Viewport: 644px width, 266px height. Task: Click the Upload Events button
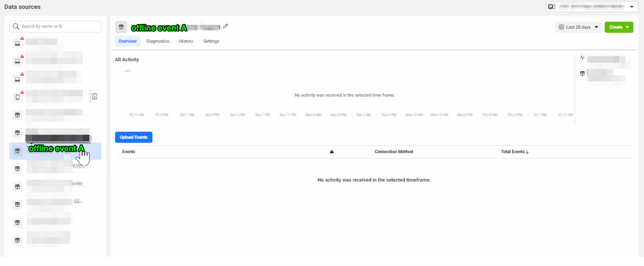click(134, 137)
